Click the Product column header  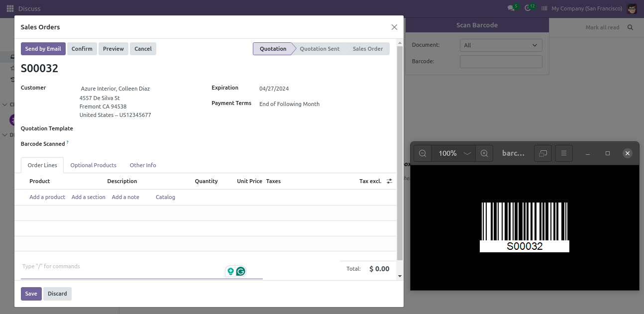[40, 181]
